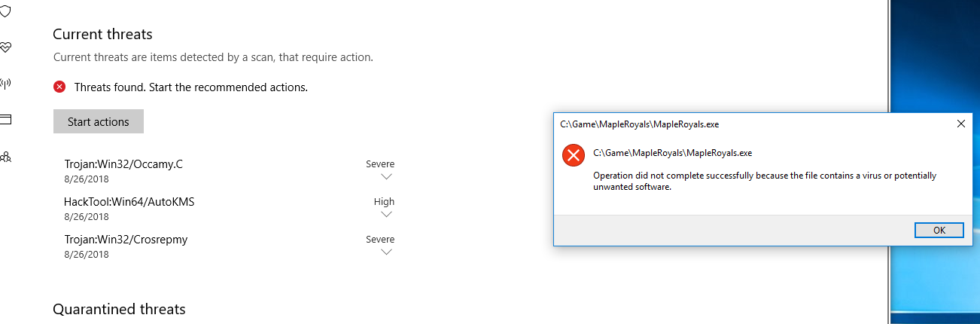Viewport: 980px width, 324px height.
Task: Click Start actions button
Action: coord(99,121)
